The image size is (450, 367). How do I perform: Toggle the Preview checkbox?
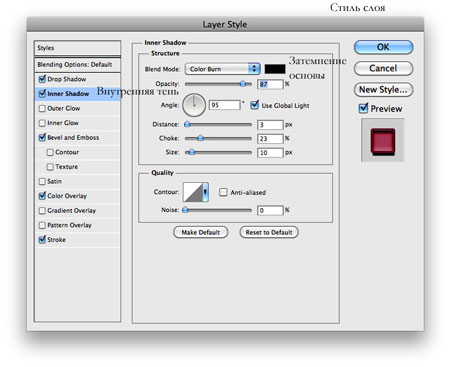point(363,108)
